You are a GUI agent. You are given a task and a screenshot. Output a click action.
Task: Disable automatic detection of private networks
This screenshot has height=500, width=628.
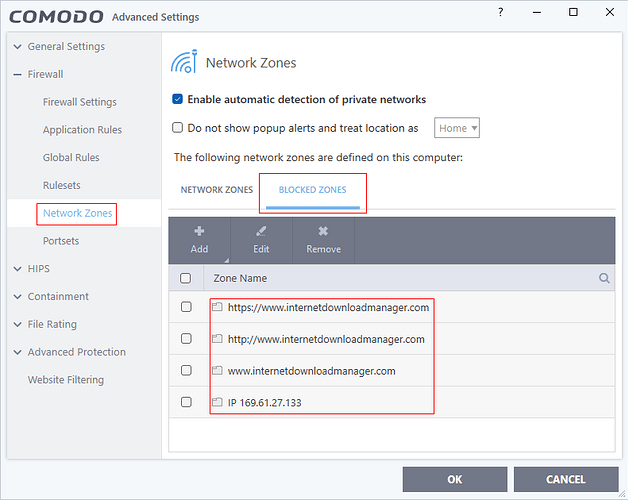coord(178,100)
